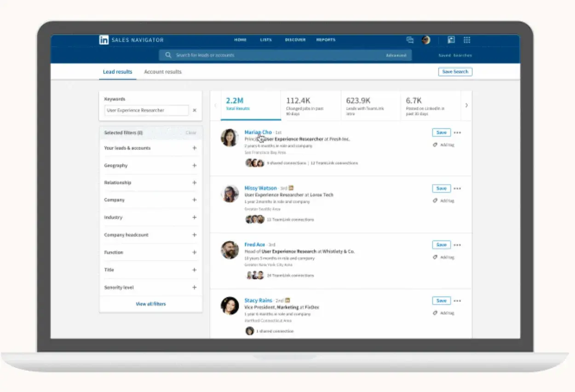Image resolution: width=575 pixels, height=392 pixels.
Task: Click the Save Search button
Action: pos(455,72)
